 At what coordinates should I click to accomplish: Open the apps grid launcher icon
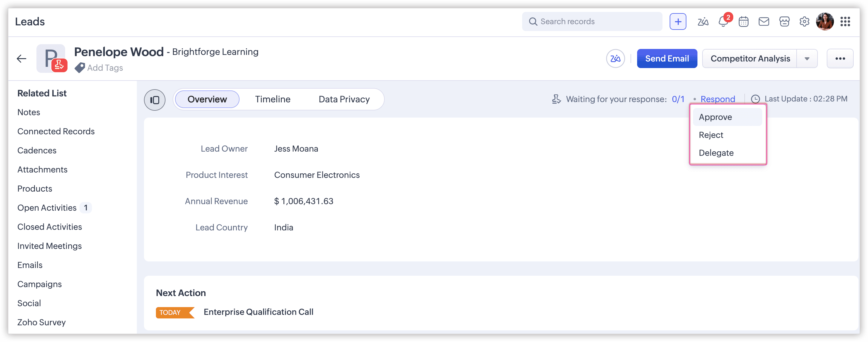(x=845, y=21)
